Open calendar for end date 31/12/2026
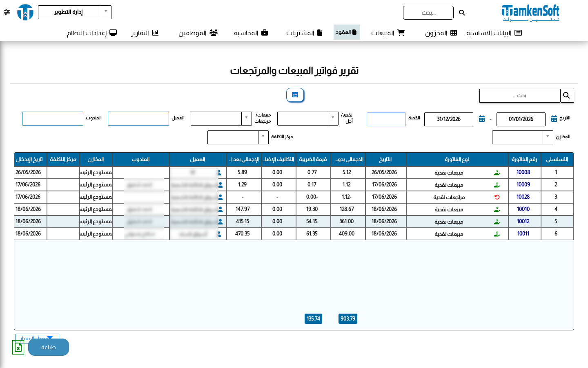 click(x=482, y=119)
